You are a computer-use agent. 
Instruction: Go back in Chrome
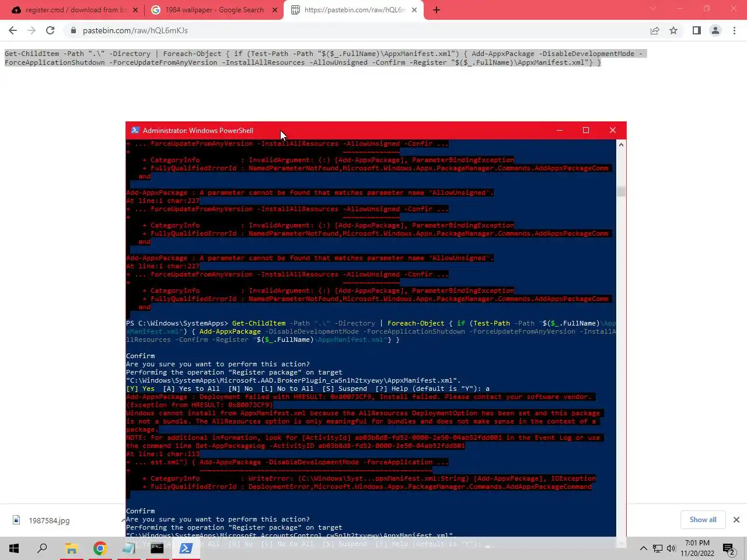coord(13,30)
